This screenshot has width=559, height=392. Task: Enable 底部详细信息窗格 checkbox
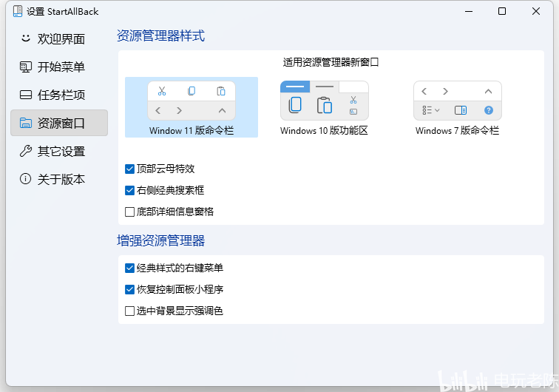[x=130, y=212]
